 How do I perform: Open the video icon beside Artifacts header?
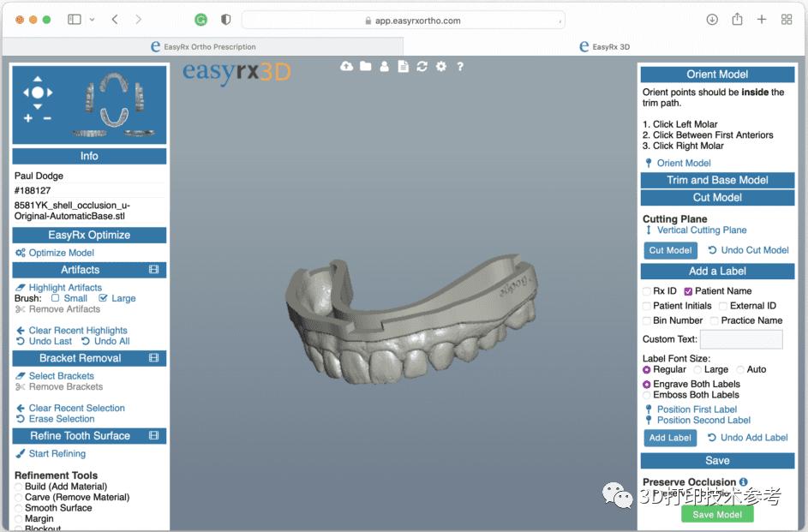tap(154, 270)
